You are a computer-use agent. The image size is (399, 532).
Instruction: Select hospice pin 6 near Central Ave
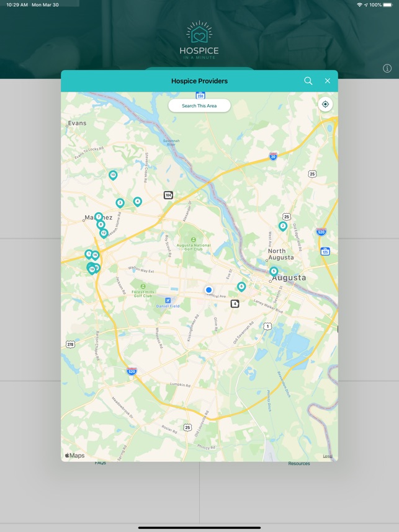click(241, 286)
